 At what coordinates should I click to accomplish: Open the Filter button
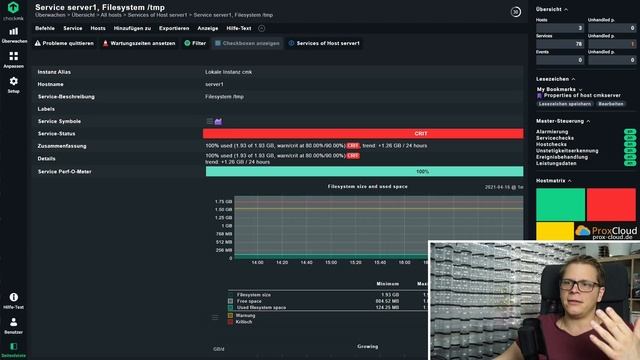pos(195,43)
